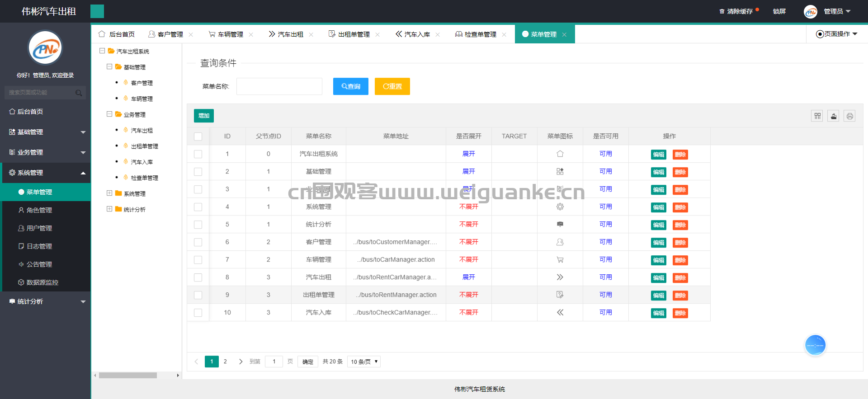Click the 菜单名称 input field
Screen dimensions: 868x399
279,86
